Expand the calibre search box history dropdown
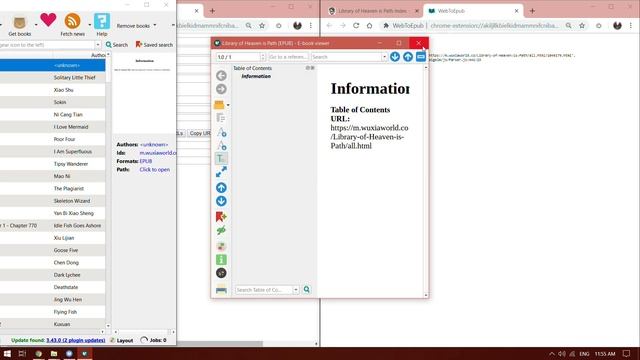The image size is (640, 360). coord(98,45)
